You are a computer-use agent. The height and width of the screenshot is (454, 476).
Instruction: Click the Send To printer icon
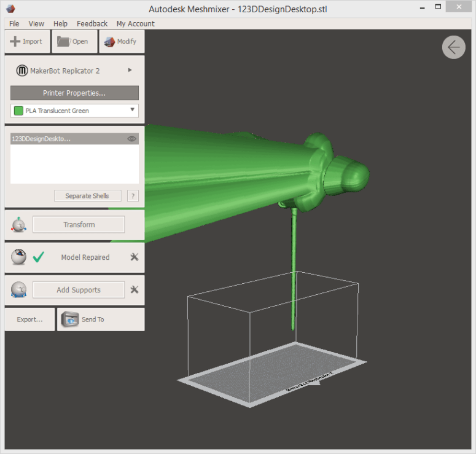point(71,319)
